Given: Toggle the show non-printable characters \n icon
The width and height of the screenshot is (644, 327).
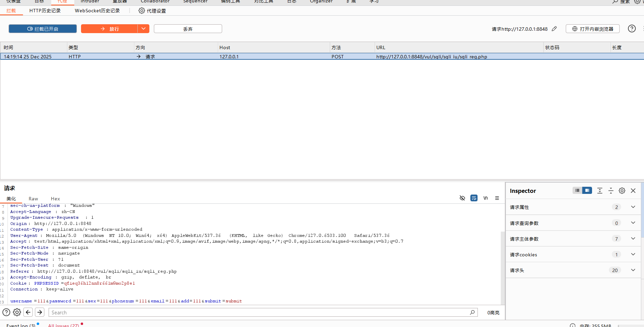Looking at the screenshot, I should coord(485,198).
